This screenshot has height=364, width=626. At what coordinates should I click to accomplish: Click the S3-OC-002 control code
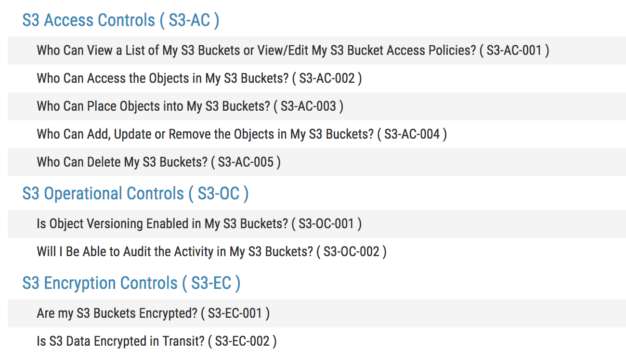(x=352, y=252)
